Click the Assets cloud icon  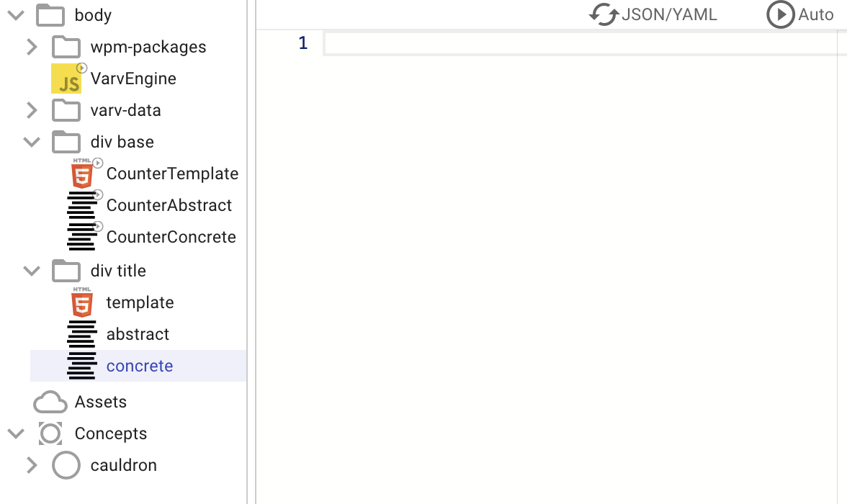pyautogui.click(x=50, y=402)
